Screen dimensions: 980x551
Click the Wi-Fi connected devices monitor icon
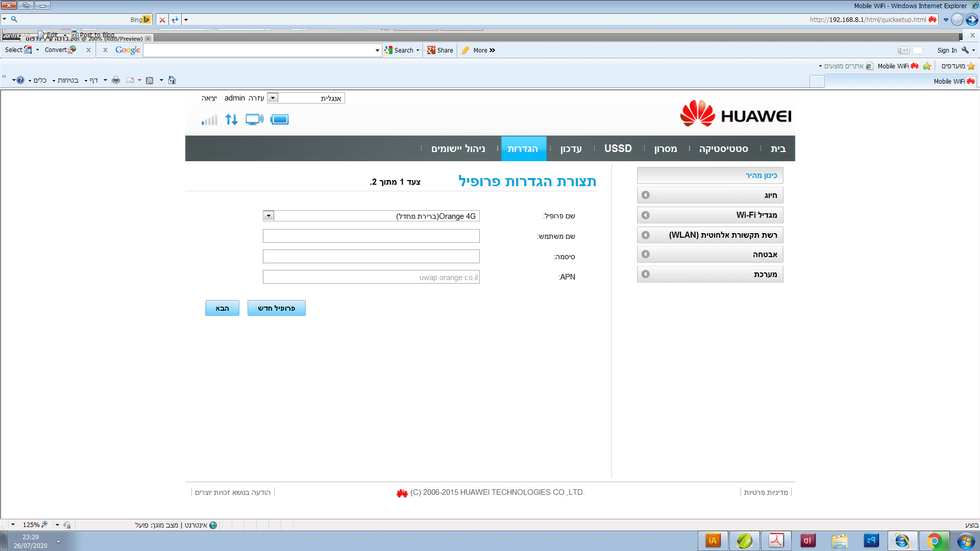point(254,119)
